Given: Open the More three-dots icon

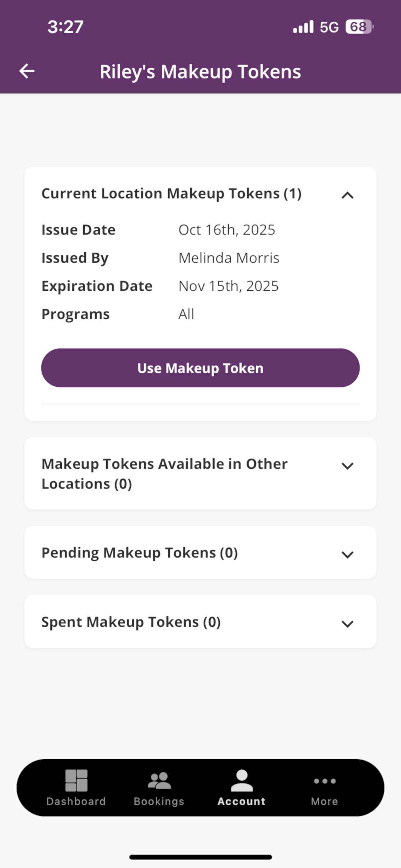Looking at the screenshot, I should click(325, 781).
